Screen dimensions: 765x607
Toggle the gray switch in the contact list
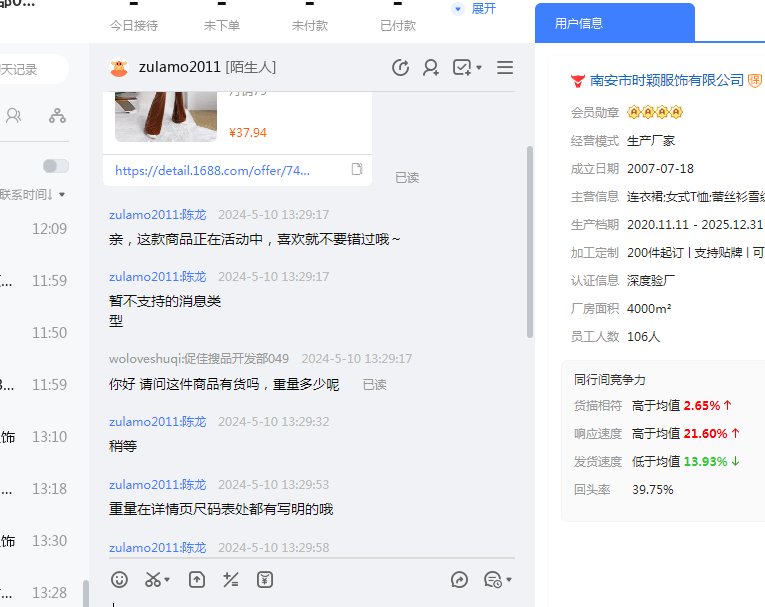(x=56, y=166)
